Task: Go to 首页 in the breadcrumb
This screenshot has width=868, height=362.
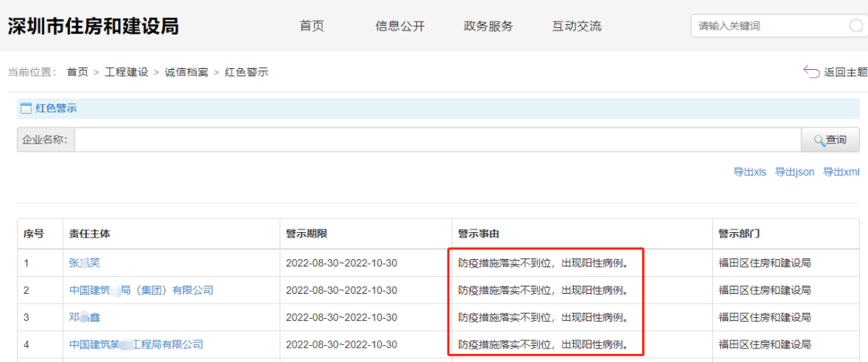Action: (77, 72)
